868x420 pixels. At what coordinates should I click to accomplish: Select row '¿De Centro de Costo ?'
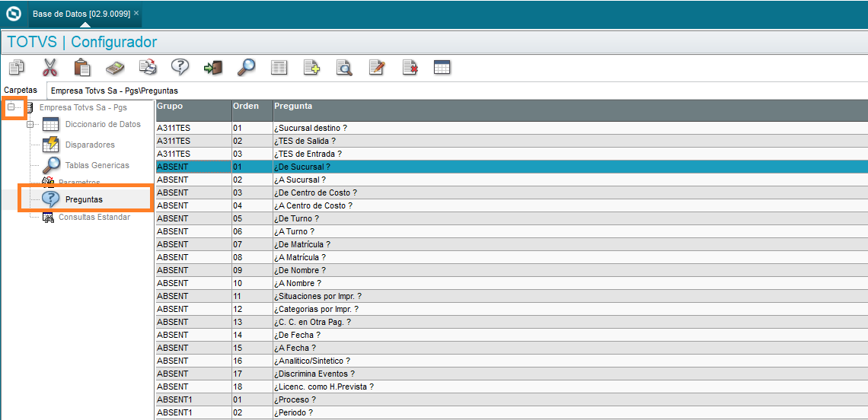[x=512, y=192]
